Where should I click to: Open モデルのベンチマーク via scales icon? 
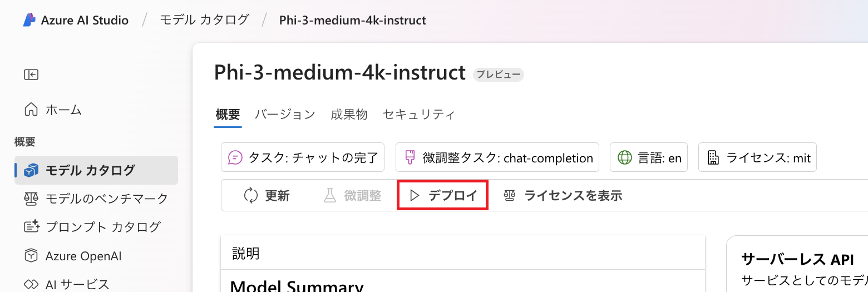tap(31, 199)
